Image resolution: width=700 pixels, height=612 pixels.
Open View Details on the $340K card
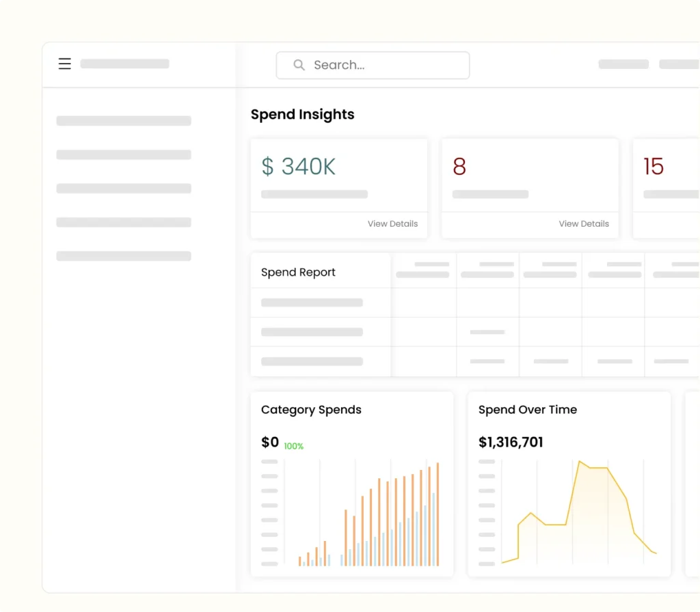coord(392,223)
